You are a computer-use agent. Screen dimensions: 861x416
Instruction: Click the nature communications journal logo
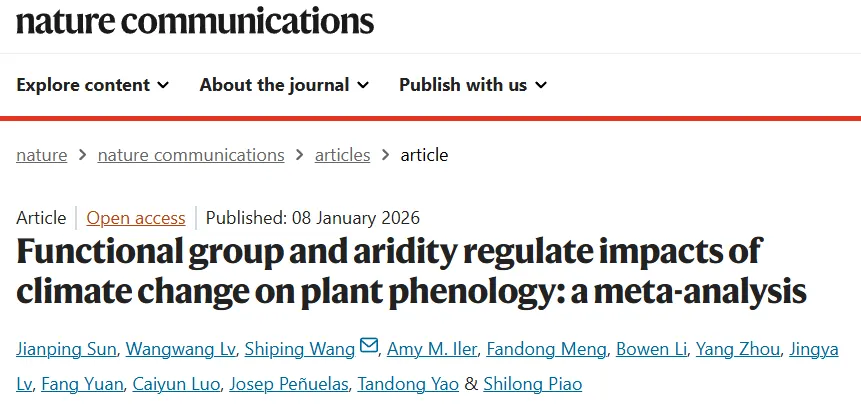click(195, 20)
